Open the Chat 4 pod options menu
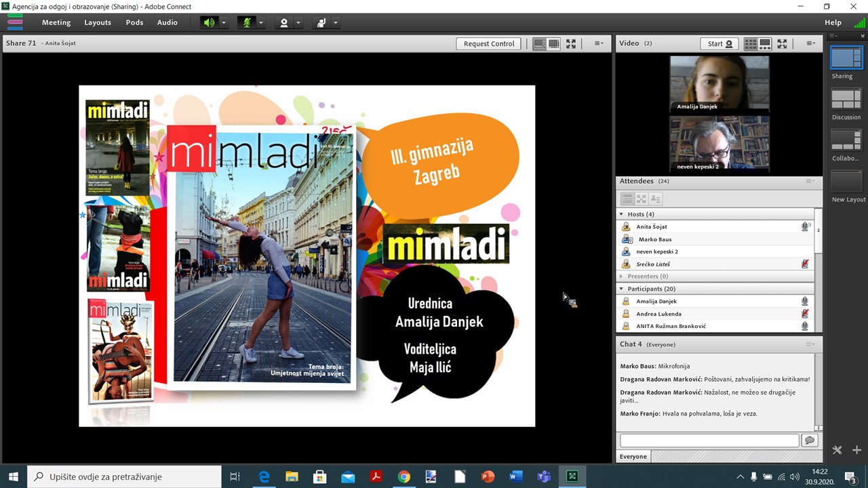 pos(809,344)
